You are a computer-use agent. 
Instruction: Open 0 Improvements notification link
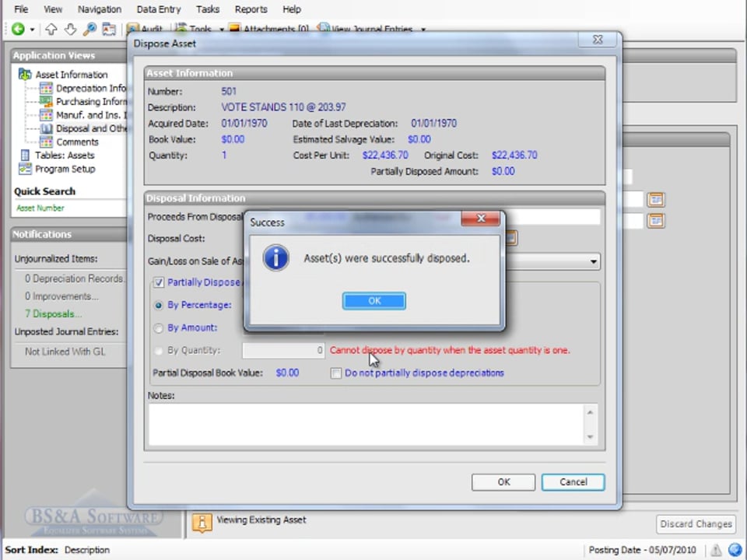62,296
